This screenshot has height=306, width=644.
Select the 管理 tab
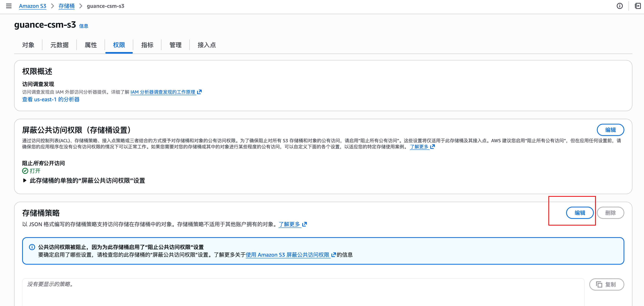tap(175, 45)
